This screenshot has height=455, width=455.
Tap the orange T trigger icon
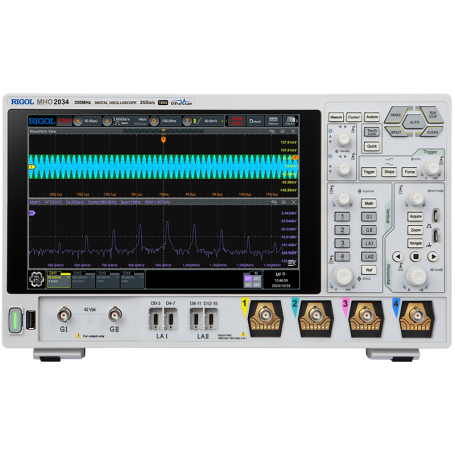[x=187, y=121]
